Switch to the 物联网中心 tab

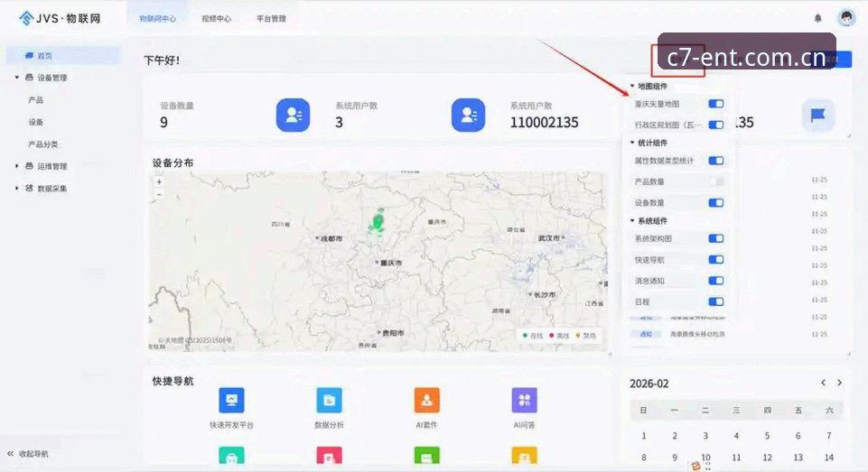[158, 18]
